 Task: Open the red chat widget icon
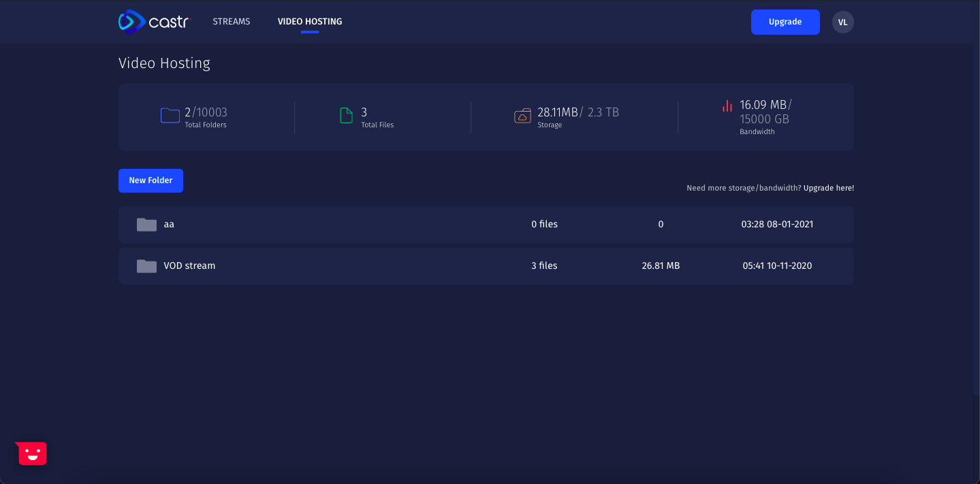pos(31,453)
